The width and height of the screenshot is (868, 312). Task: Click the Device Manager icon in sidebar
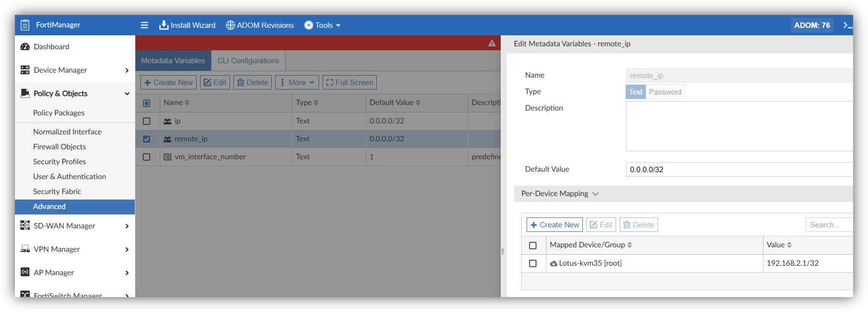pos(25,70)
